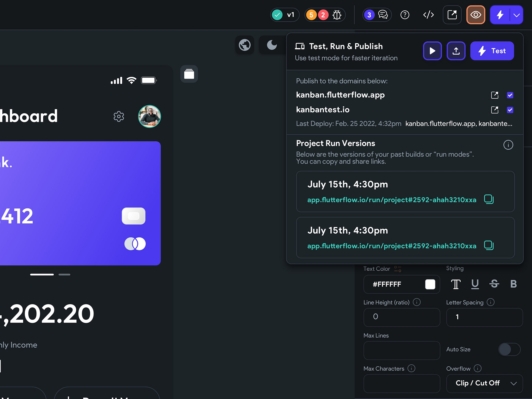The image size is (532, 399).
Task: Click the eye preview icon
Action: tap(475, 15)
